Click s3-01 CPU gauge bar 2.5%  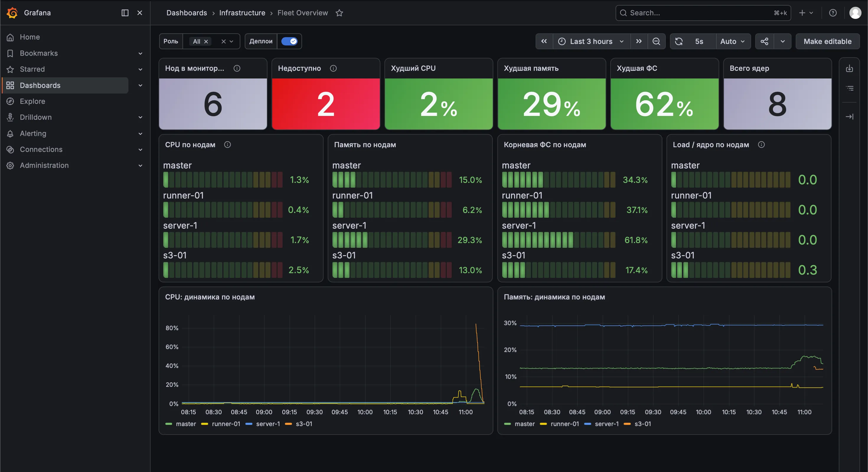pos(223,270)
